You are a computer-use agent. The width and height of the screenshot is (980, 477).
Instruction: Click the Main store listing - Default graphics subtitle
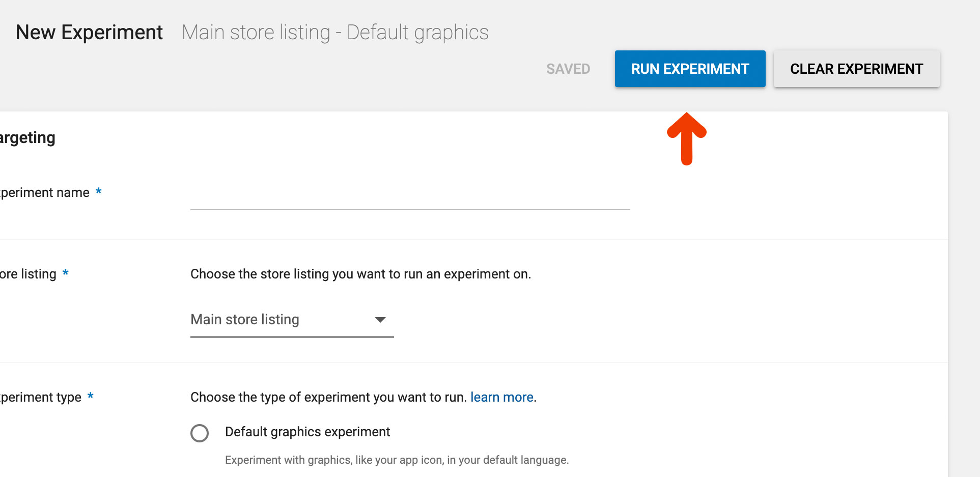[335, 33]
